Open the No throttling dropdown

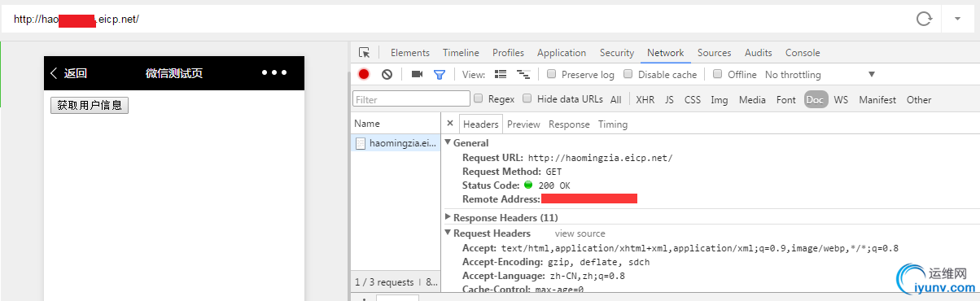820,75
